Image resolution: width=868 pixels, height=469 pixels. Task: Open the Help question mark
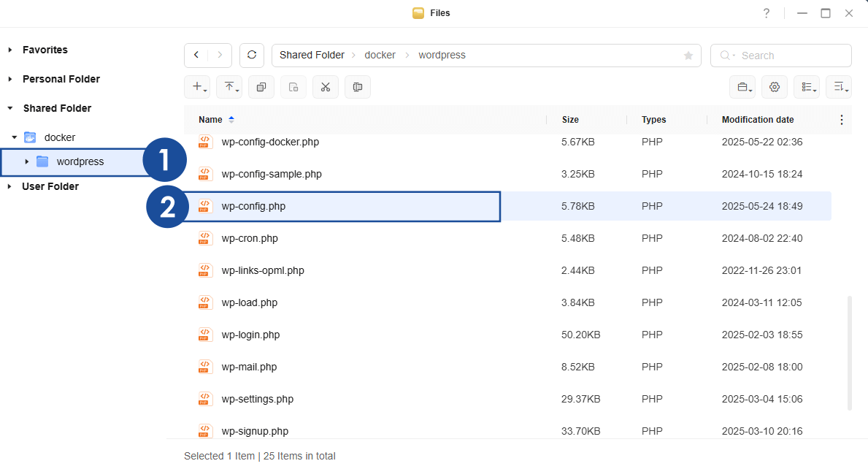(766, 13)
